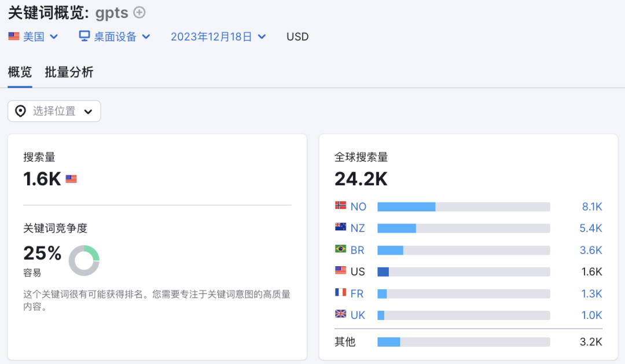The height and width of the screenshot is (364, 625).
Task: Click the France flag icon
Action: [341, 293]
